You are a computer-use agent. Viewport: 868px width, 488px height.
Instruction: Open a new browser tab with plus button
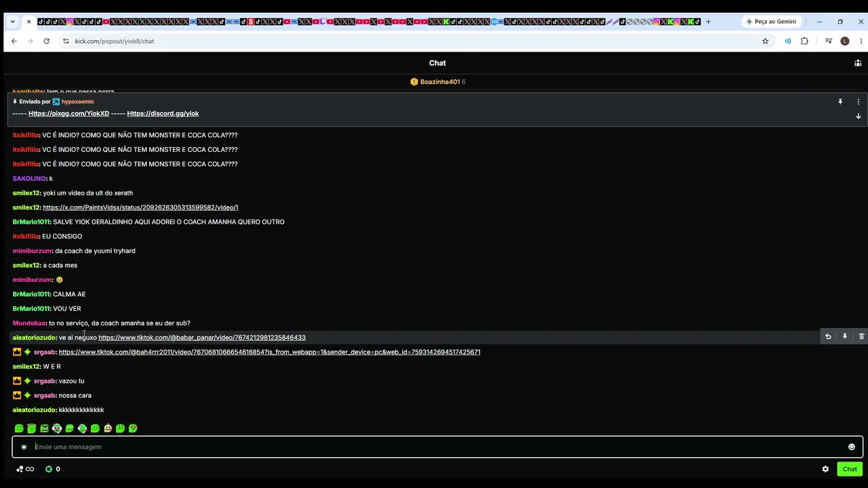(x=709, y=22)
